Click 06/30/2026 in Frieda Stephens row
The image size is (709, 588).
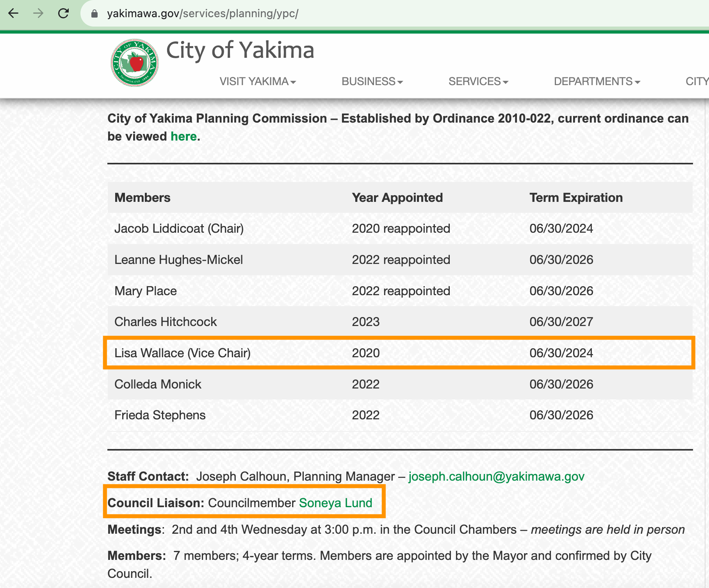pos(561,415)
